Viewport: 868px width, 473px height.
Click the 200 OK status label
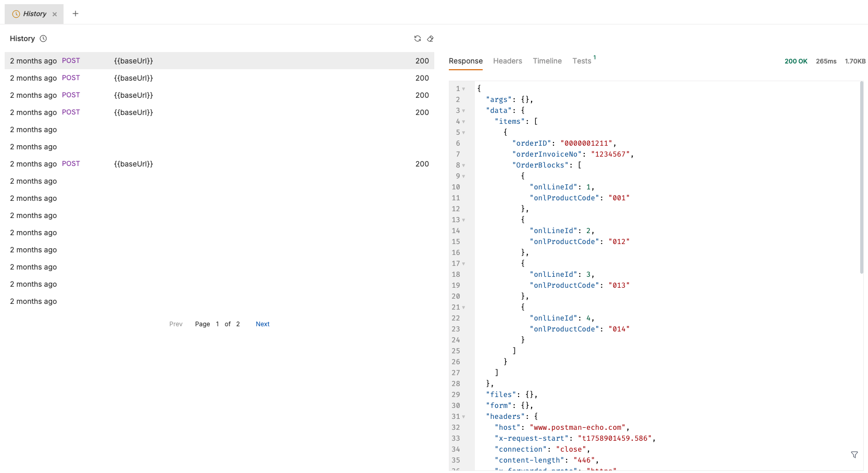coord(796,61)
